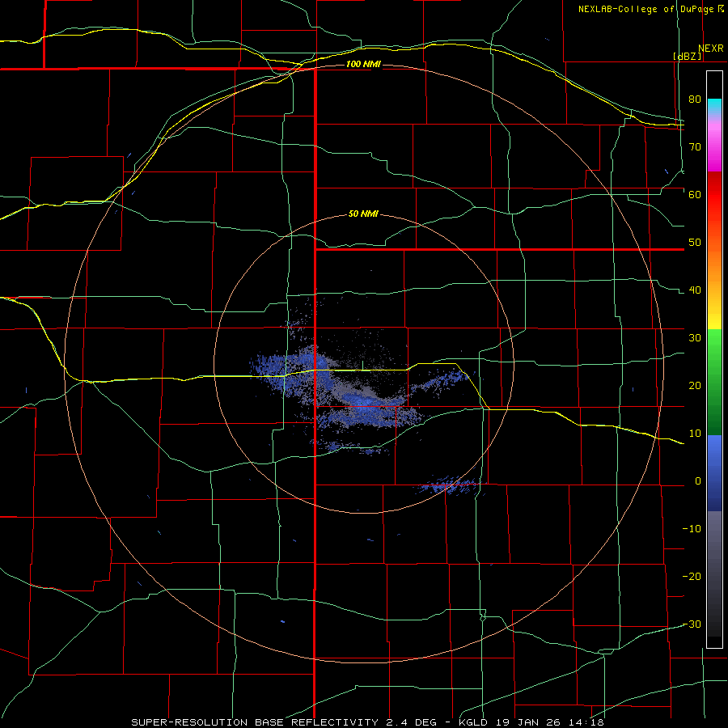Click the 40 dBZ scale value
Viewport: 728px width, 728px height.
click(695, 290)
